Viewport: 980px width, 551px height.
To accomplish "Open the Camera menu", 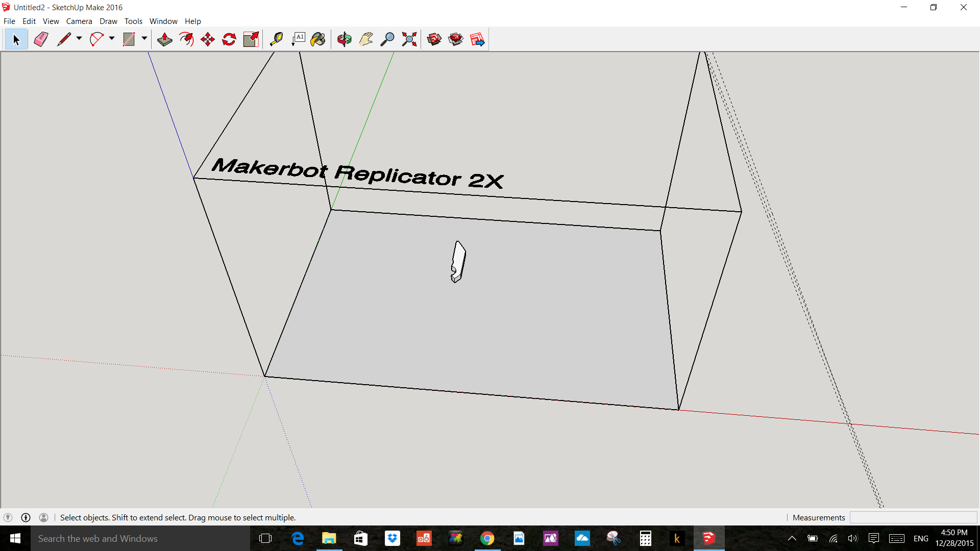I will 79,21.
